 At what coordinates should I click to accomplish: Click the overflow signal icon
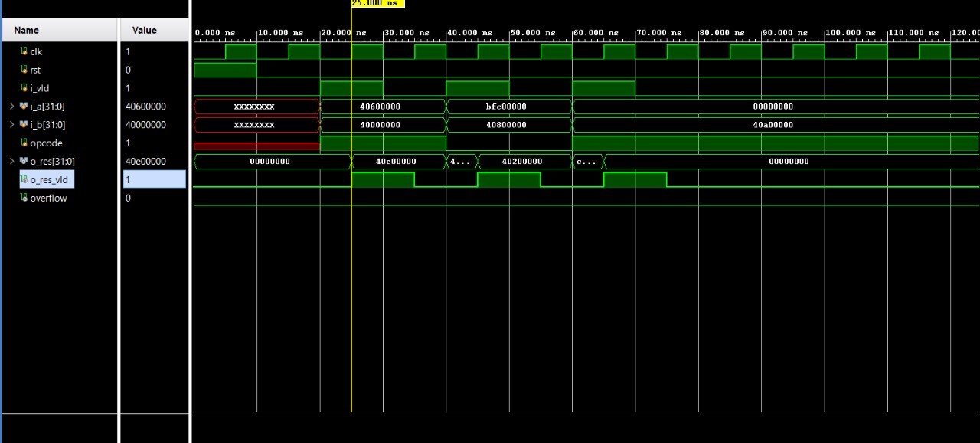[x=24, y=198]
